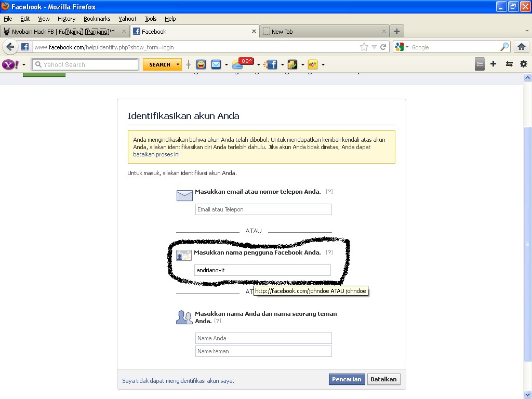This screenshot has height=399, width=532.
Task: Switch to the New Tab tab
Action: [325, 32]
